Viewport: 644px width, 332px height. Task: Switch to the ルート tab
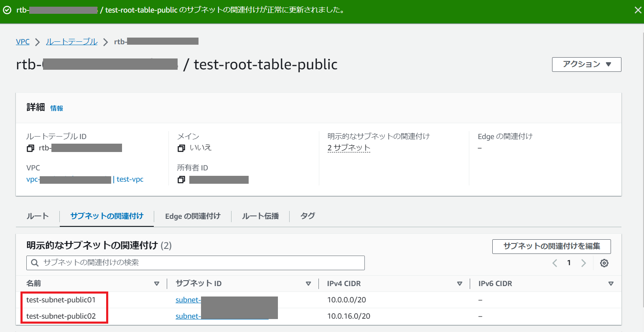(38, 216)
